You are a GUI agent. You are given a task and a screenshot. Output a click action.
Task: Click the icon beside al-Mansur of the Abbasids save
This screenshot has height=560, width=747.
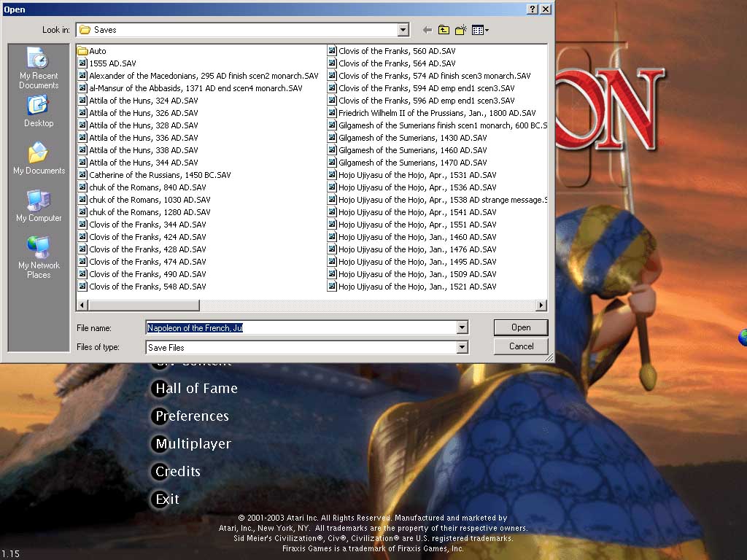82,88
